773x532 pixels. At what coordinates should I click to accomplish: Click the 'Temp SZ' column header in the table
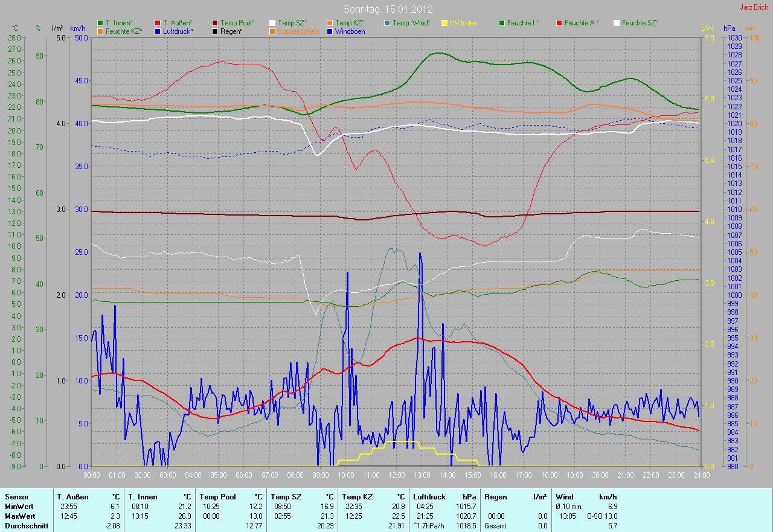coord(285,497)
